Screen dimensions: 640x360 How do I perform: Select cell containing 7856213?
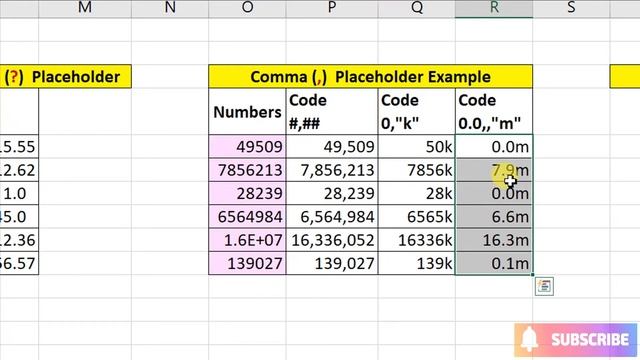247,170
